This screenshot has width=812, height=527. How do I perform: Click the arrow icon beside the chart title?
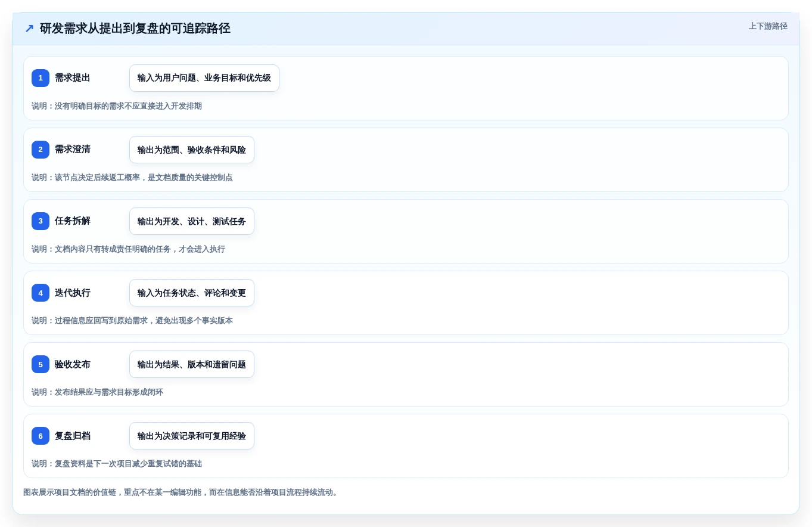[29, 29]
